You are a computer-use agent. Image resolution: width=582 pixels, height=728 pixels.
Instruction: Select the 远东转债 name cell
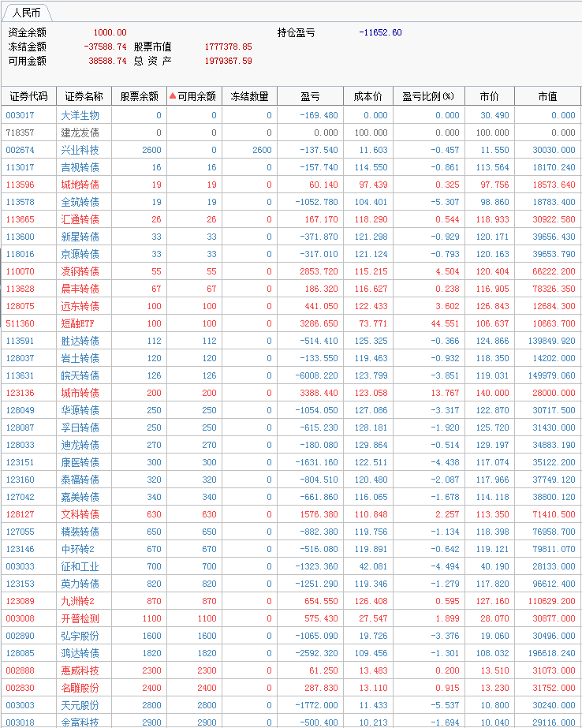pos(80,306)
